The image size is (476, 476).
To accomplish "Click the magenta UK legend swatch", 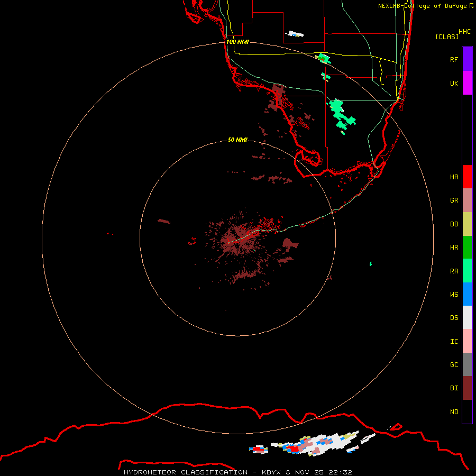I will 467,83.
